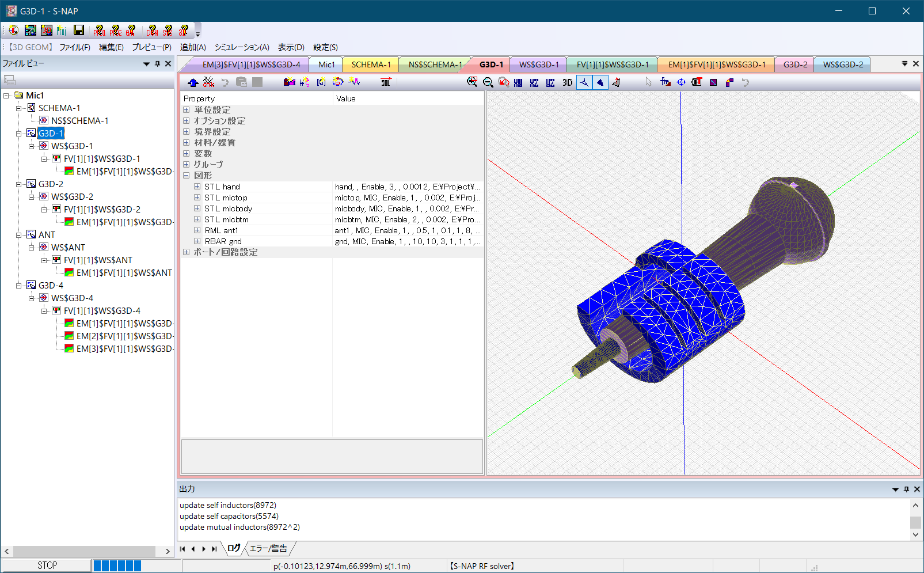Pin the ファイル ビュー panel

157,64
